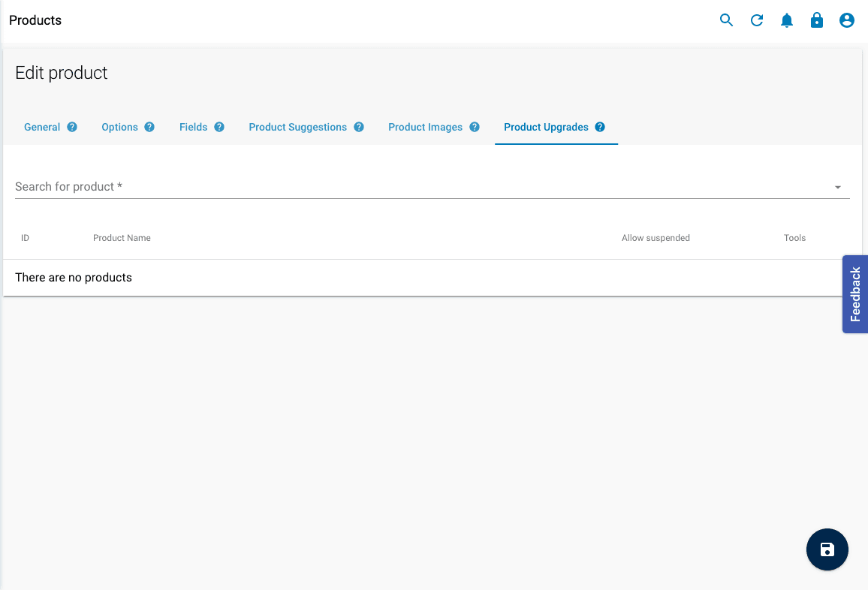Switch to the Fields tab
Image resolution: width=868 pixels, height=590 pixels.
tap(193, 127)
